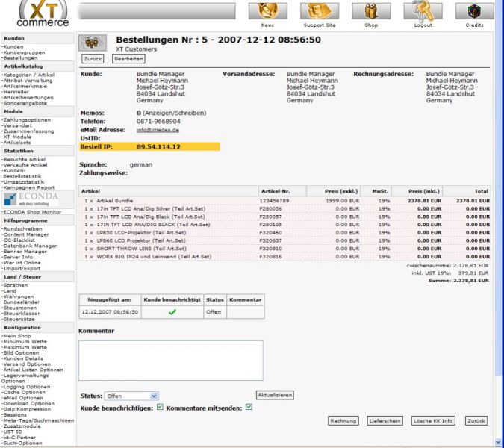Click article number F320816

pos(270,257)
